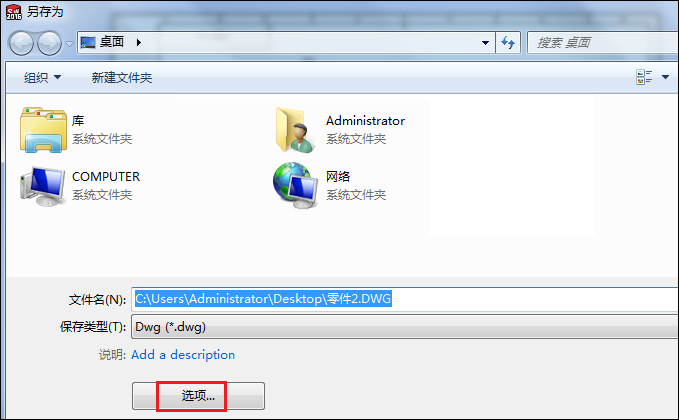The height and width of the screenshot is (420, 679).
Task: Click the Add a description link
Action: [x=183, y=355]
